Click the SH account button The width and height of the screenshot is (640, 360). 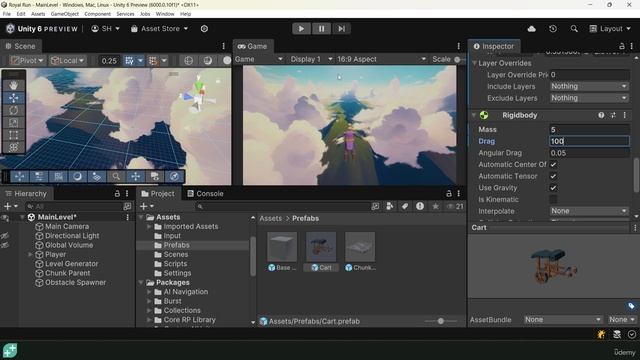coord(105,29)
